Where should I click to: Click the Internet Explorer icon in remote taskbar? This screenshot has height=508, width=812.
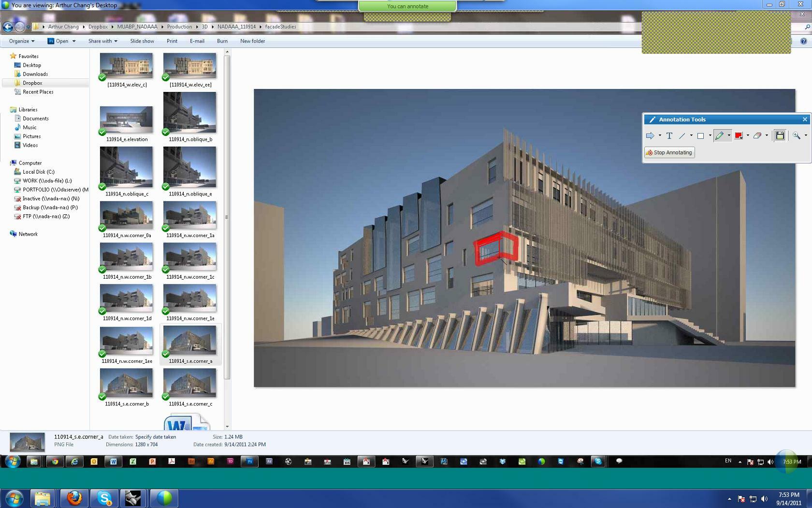pyautogui.click(x=74, y=462)
